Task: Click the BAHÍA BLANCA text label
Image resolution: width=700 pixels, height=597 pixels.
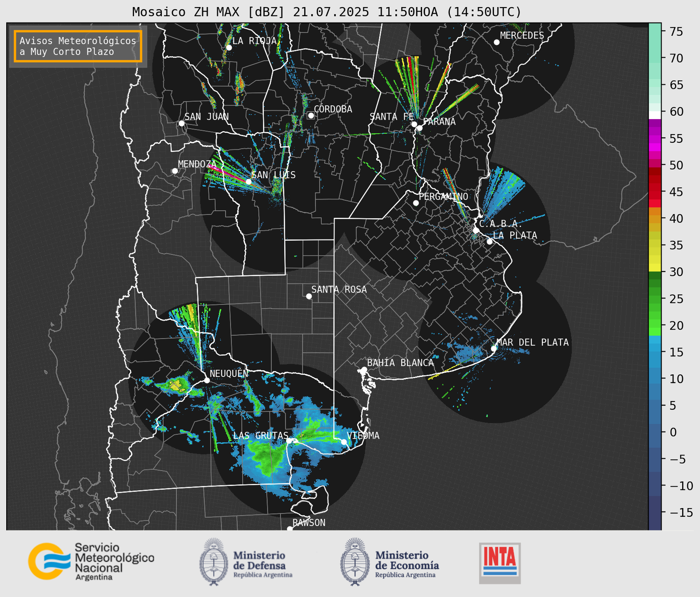Action: coord(400,363)
